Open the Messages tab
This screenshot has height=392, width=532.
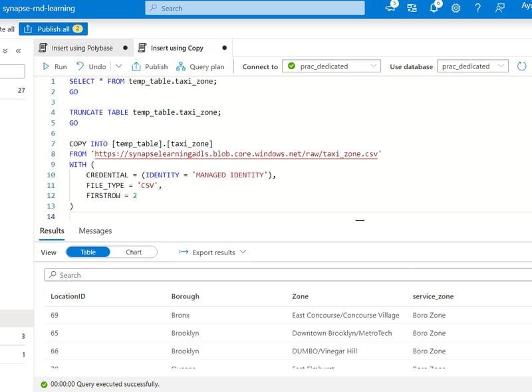pyautogui.click(x=95, y=231)
